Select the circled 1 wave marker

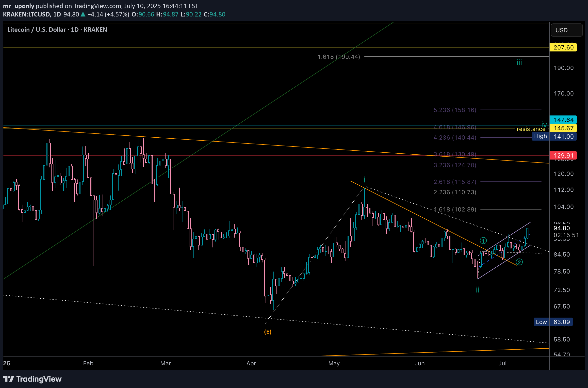(483, 241)
